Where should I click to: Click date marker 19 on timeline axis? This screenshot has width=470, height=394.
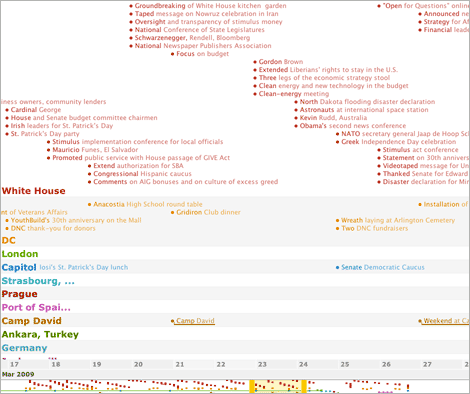97,364
